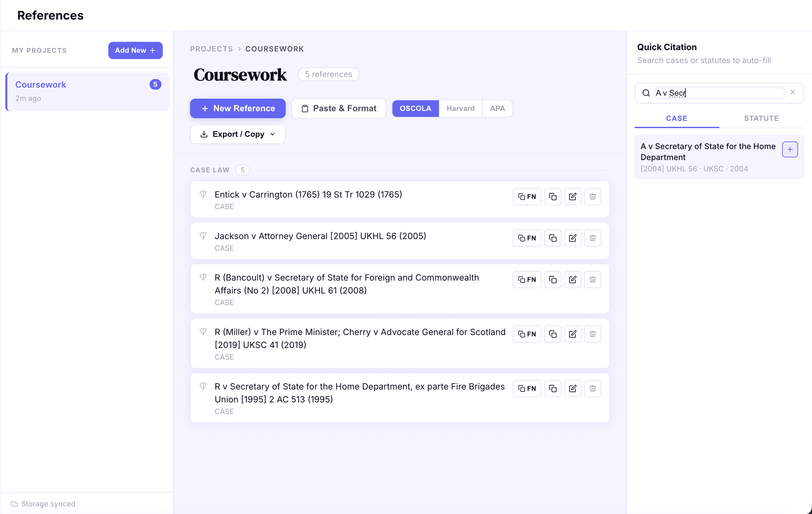Screen dimensions: 812x514
Task: Click the CASE LAW count badge
Action: (x=242, y=170)
